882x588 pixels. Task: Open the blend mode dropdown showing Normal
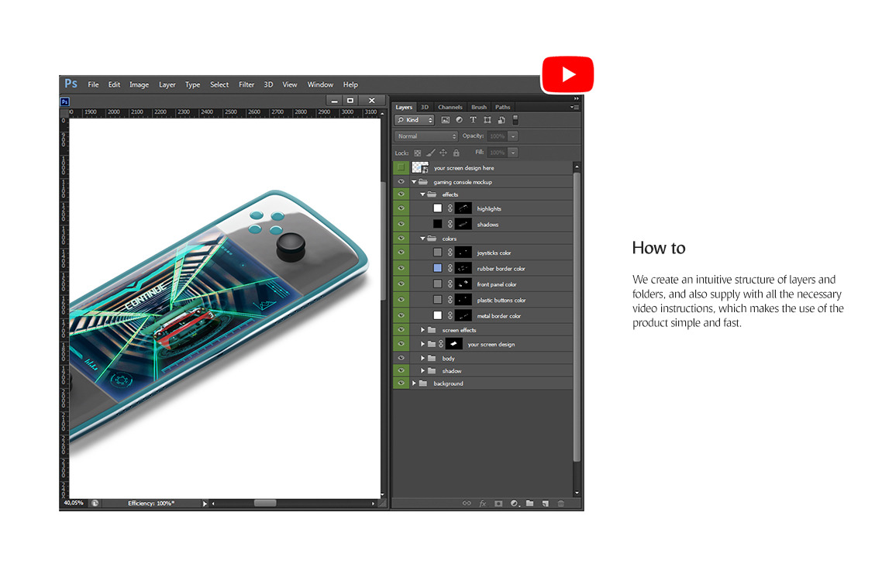426,136
